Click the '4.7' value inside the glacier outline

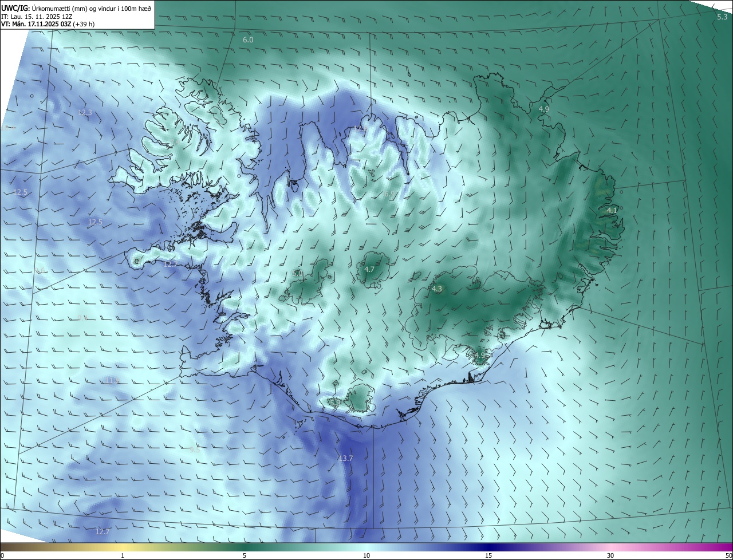[369, 270]
